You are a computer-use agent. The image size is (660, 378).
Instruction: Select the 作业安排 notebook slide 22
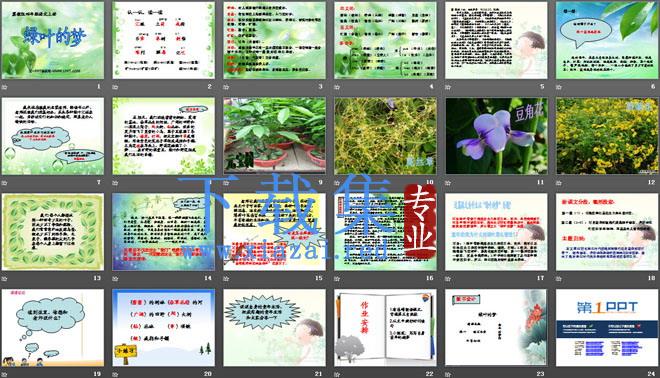385,327
